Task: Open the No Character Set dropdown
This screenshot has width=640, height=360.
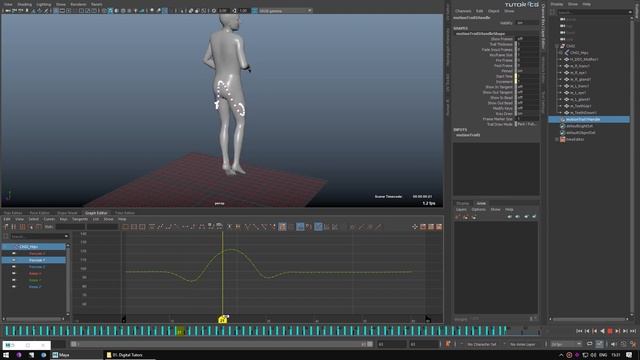Action: pos(483,344)
